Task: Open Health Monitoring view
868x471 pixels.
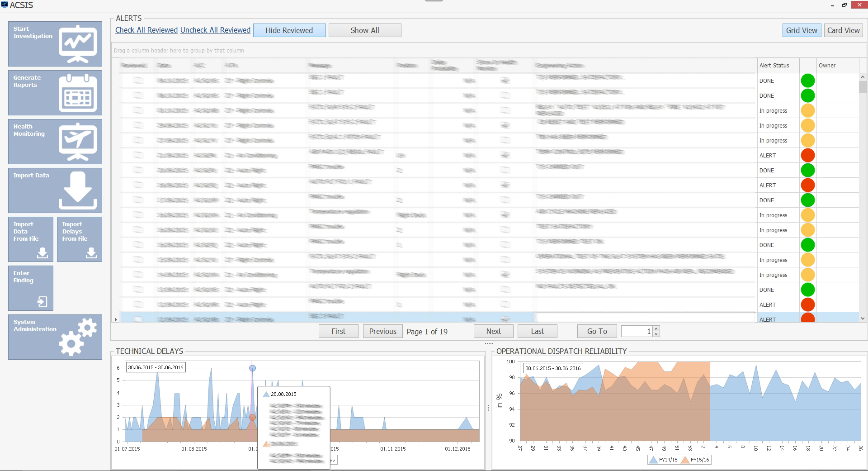Action: click(78, 142)
